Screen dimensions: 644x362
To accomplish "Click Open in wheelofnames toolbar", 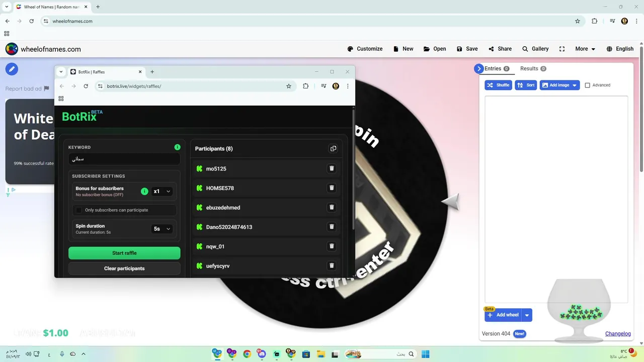I will [435, 49].
